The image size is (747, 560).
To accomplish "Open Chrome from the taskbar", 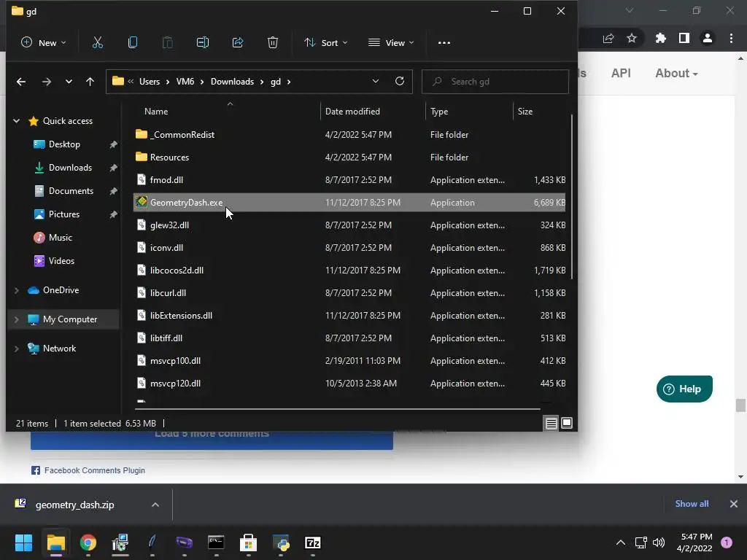I will [x=88, y=542].
